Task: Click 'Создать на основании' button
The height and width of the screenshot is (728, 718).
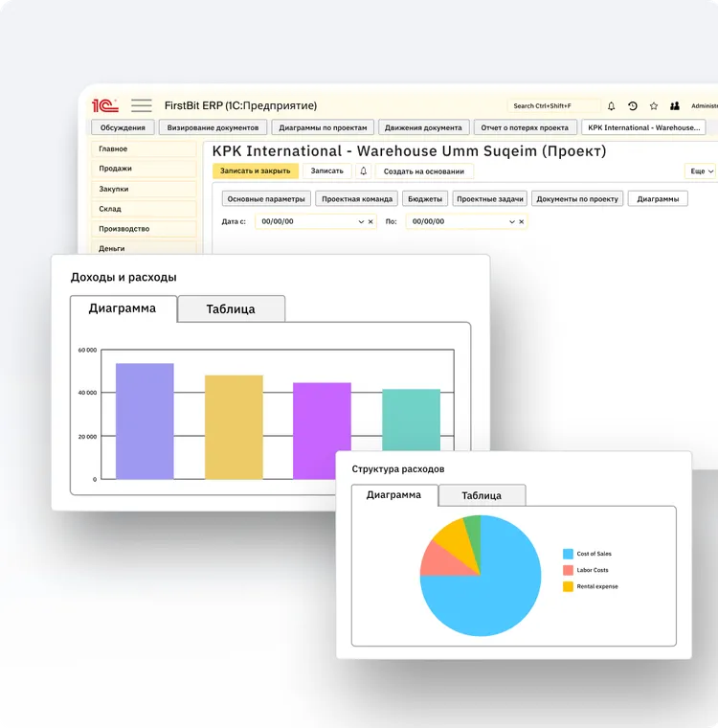Action: point(424,171)
